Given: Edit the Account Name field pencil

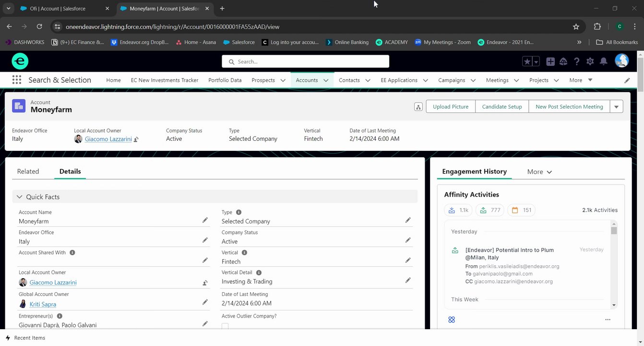Looking at the screenshot, I should tap(205, 220).
